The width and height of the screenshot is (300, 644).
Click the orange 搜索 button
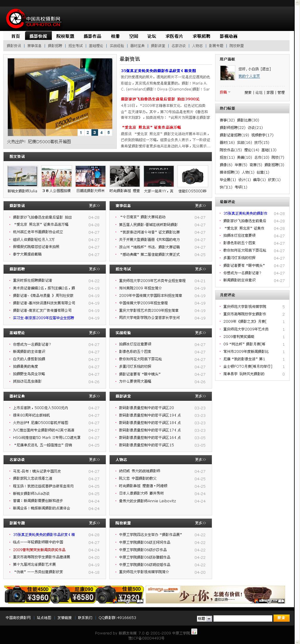point(281,618)
